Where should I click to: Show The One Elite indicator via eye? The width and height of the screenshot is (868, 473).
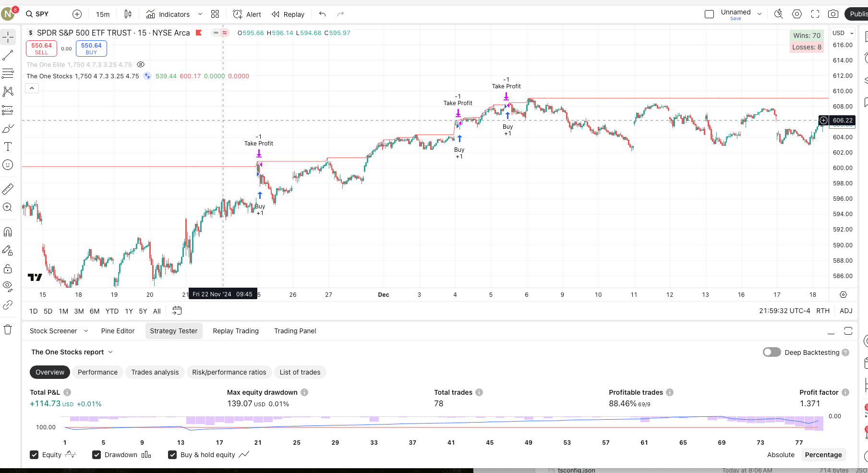[141, 64]
